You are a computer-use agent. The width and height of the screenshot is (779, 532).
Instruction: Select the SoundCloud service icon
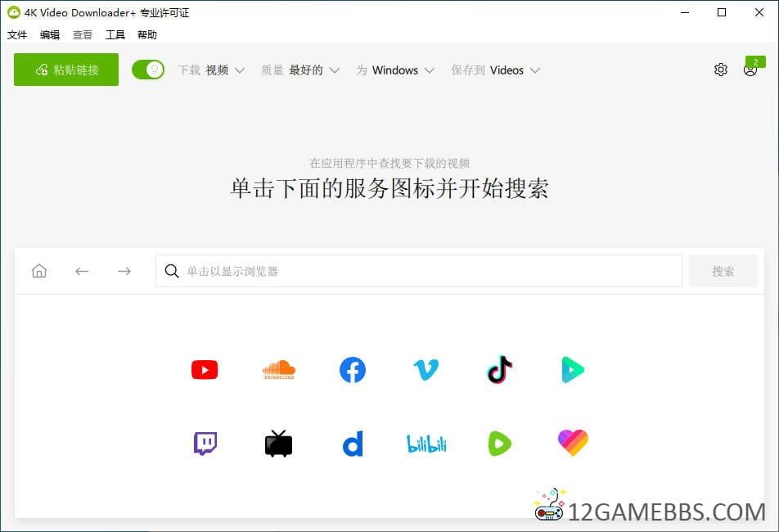(278, 370)
